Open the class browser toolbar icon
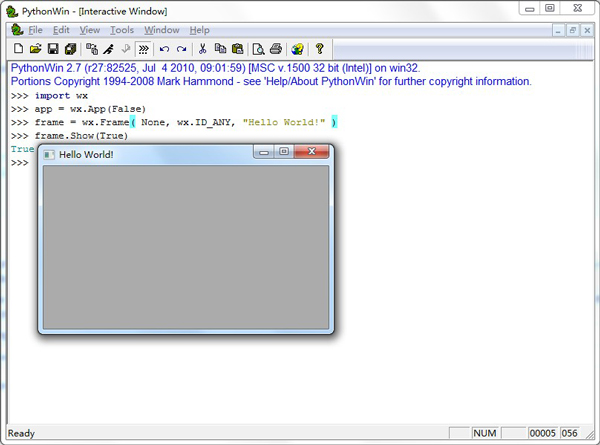 click(91, 49)
